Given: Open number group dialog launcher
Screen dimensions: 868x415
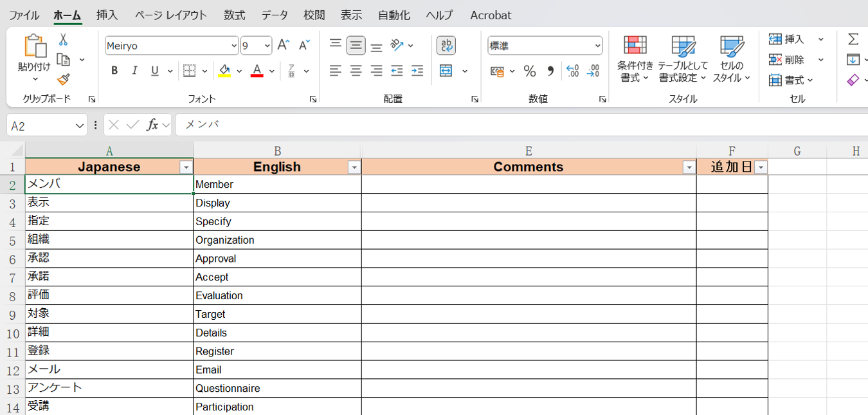Looking at the screenshot, I should point(602,99).
